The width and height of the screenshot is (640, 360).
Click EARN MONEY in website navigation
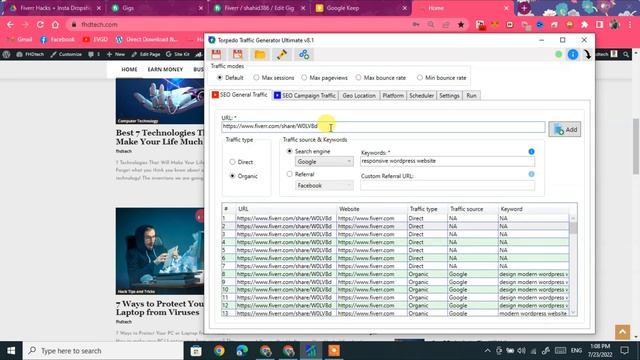tap(165, 69)
